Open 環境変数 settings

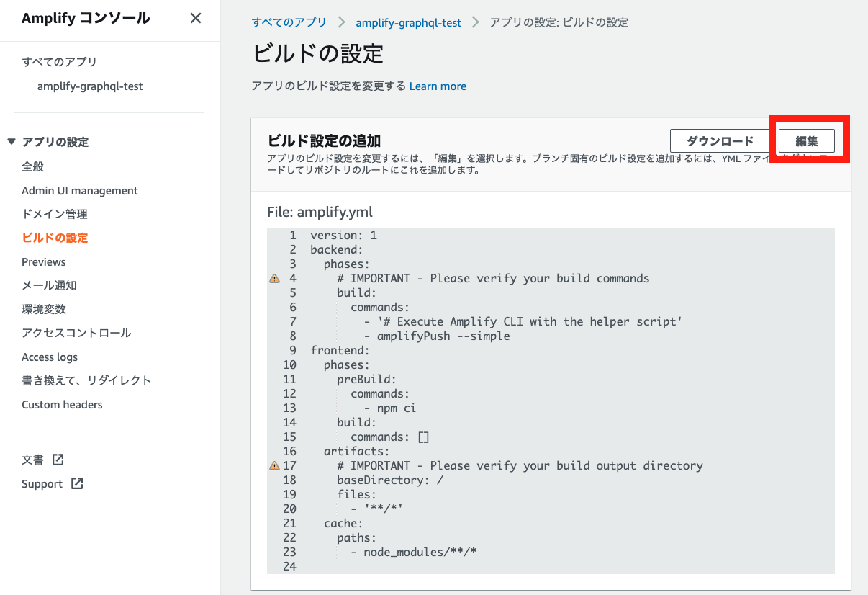44,309
